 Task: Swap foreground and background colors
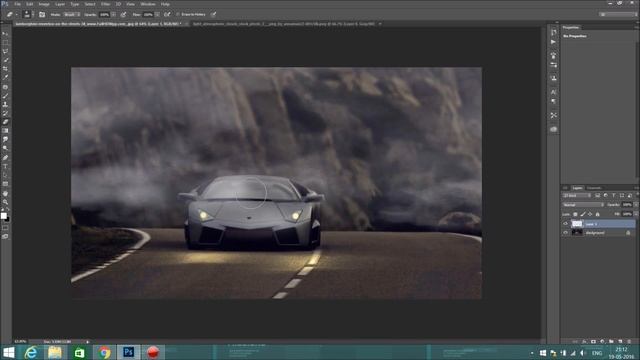pyautogui.click(x=8, y=210)
